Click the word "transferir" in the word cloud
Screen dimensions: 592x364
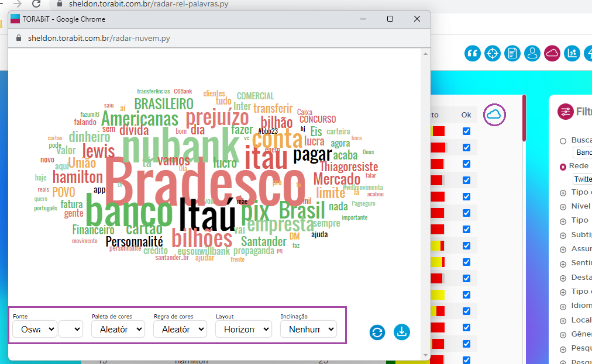coord(273,108)
